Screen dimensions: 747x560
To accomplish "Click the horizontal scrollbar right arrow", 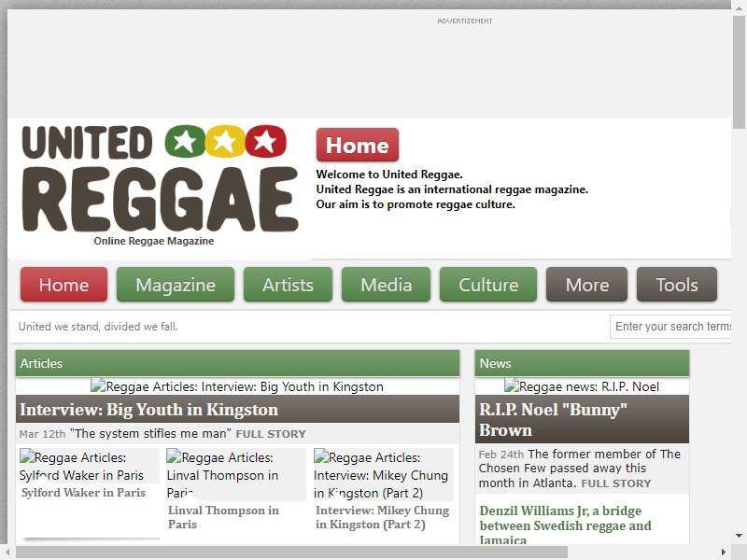I will [724, 552].
